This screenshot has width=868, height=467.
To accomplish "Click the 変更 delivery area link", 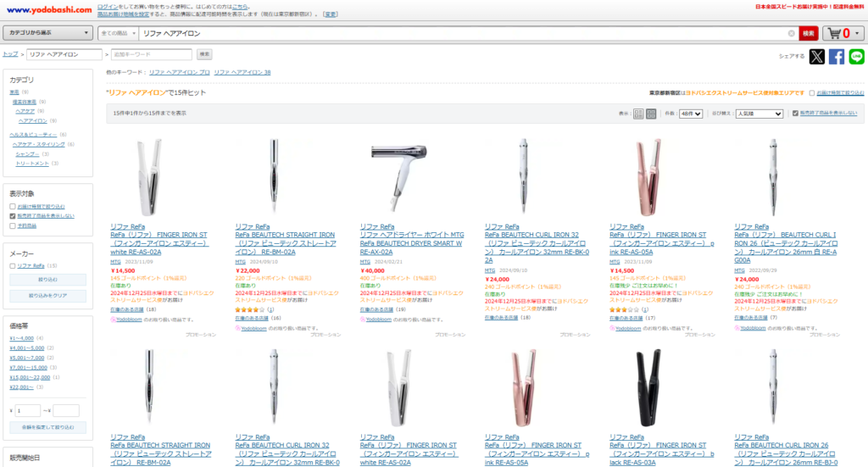I will (331, 14).
